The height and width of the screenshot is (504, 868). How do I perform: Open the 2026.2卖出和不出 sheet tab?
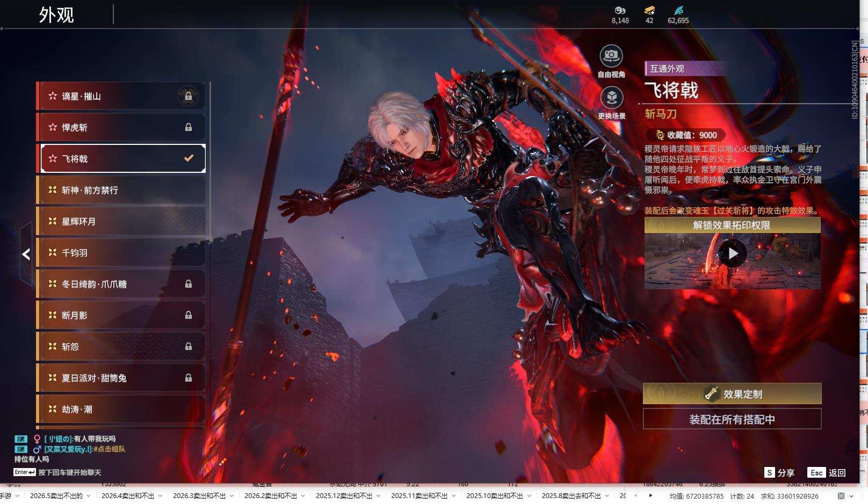coord(271,496)
